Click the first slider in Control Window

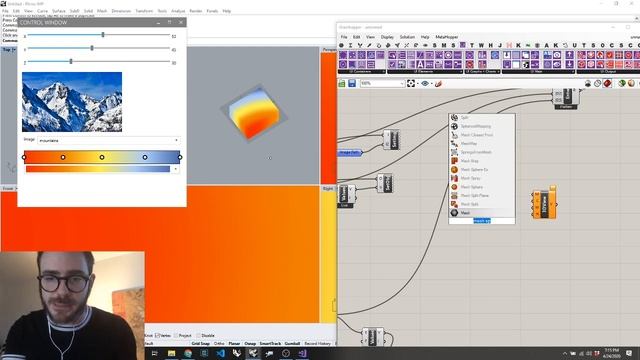click(98, 35)
